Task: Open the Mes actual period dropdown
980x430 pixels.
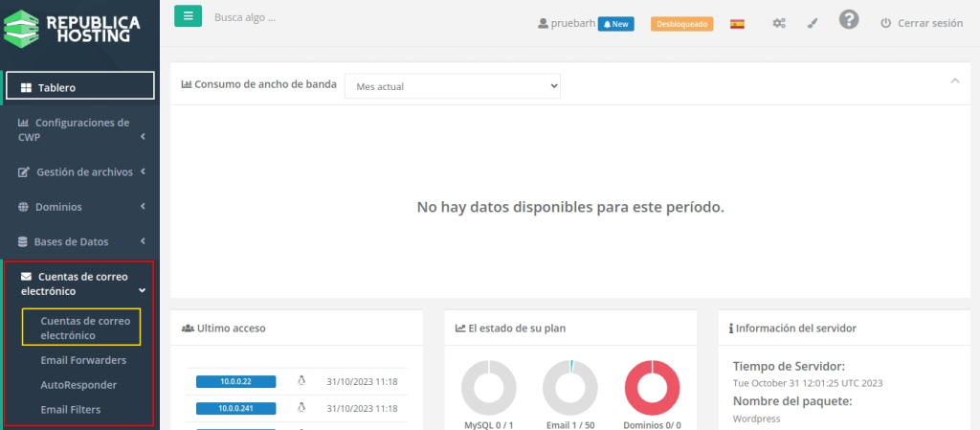Action: pos(452,86)
